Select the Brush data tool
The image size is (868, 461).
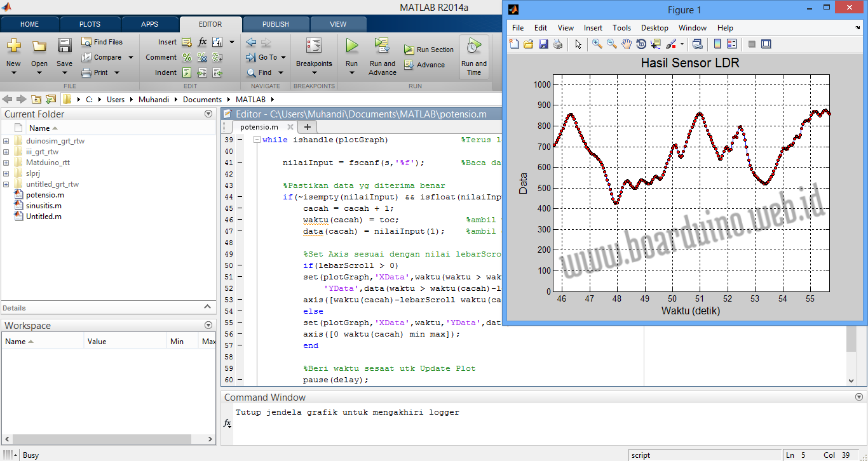pos(671,44)
